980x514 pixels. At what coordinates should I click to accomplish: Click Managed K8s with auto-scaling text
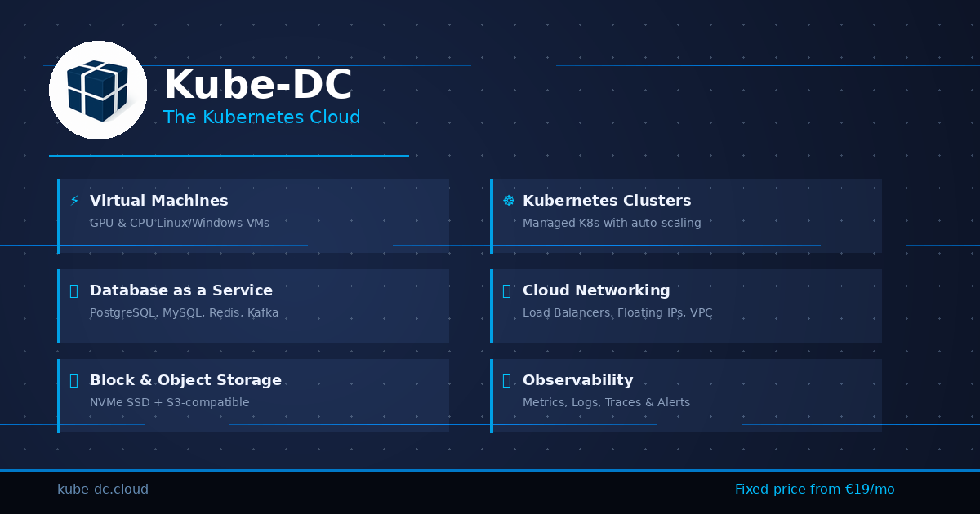click(x=612, y=223)
